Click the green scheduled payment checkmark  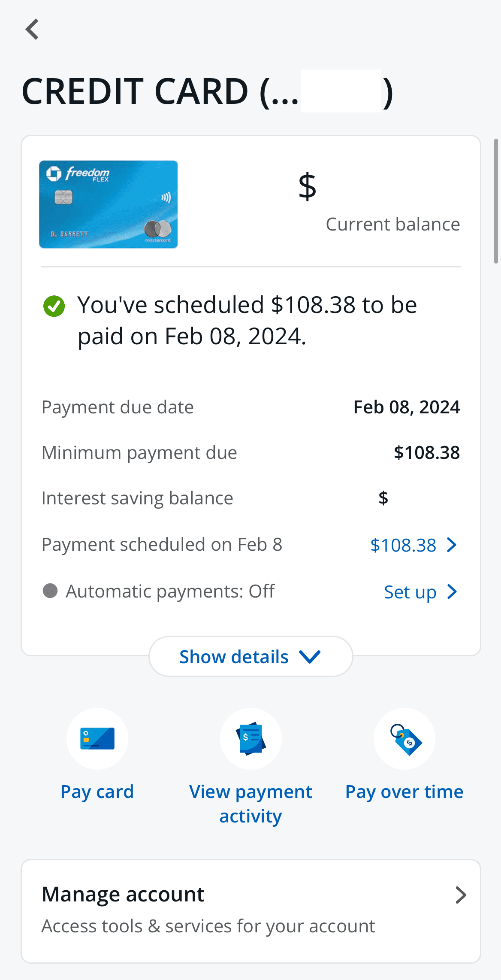click(x=54, y=306)
